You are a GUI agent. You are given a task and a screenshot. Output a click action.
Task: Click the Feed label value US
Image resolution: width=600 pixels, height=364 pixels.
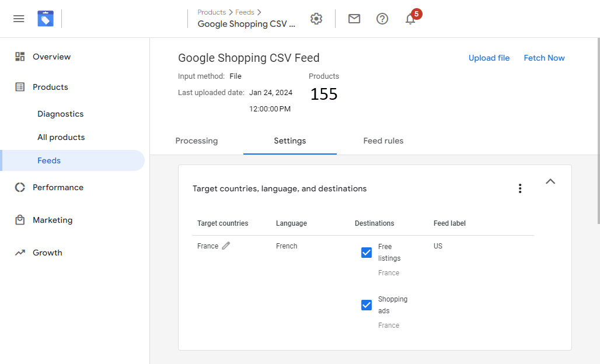coord(438,246)
